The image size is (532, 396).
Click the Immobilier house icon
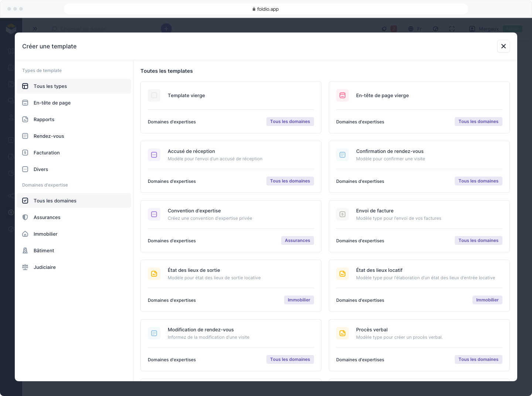25,234
